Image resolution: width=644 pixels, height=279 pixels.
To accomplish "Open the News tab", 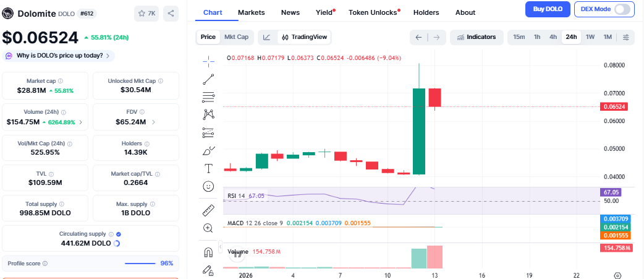I will 290,12.
